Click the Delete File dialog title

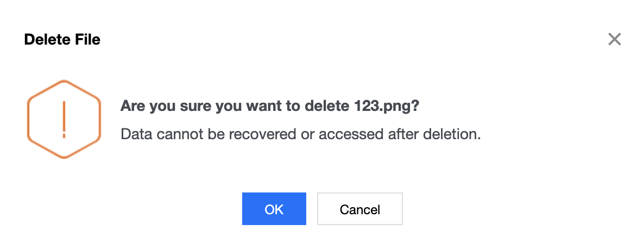[62, 40]
